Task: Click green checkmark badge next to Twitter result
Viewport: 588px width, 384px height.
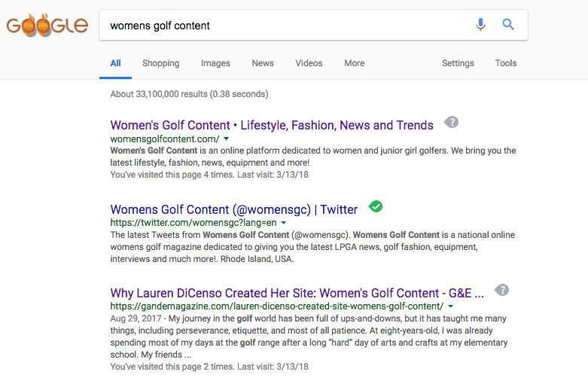Action: tap(376, 206)
